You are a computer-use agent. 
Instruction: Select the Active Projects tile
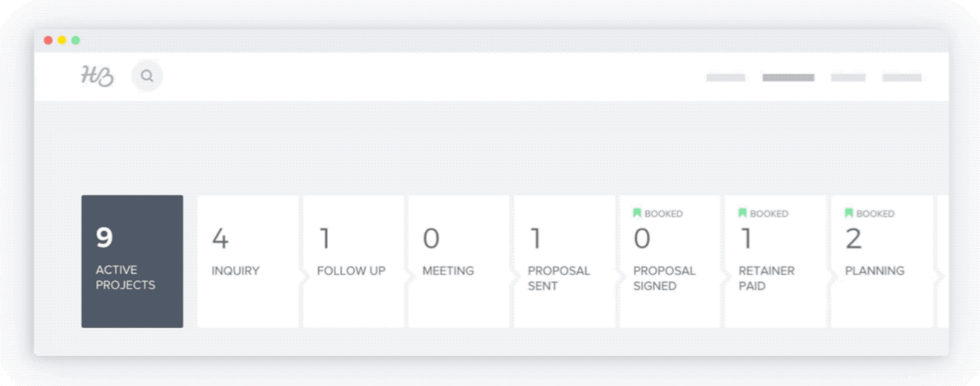(x=132, y=261)
